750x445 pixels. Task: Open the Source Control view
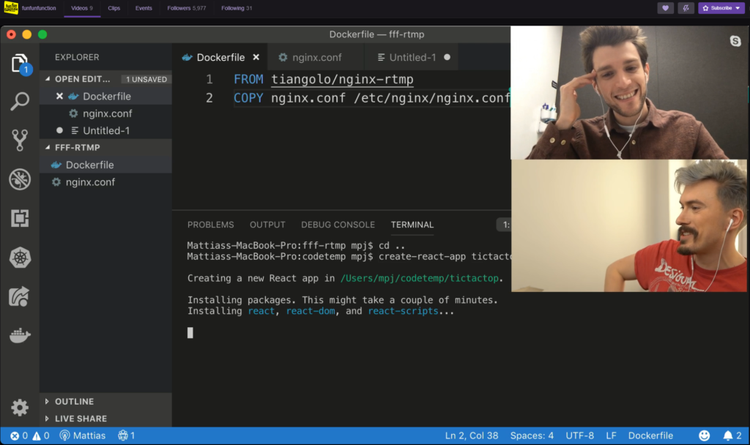(x=19, y=140)
